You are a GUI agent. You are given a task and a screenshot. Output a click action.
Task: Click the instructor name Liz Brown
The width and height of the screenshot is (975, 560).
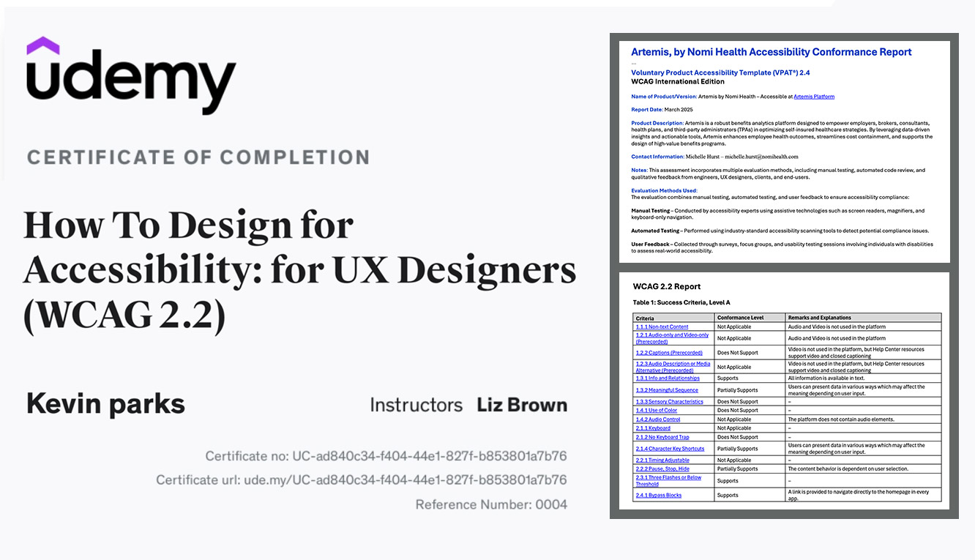click(522, 405)
